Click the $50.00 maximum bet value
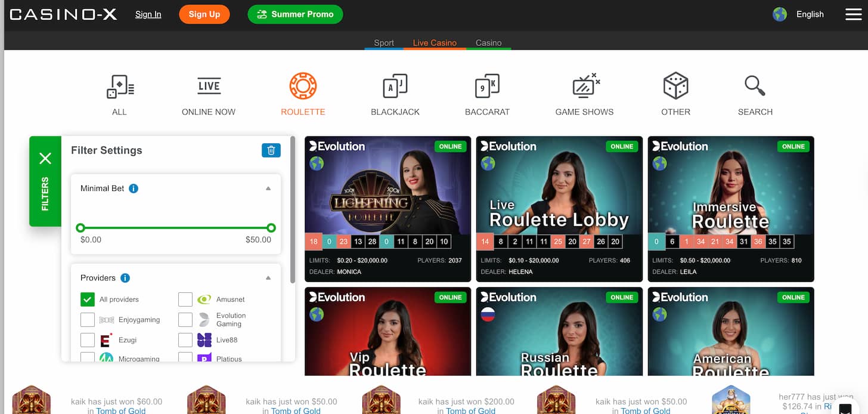This screenshot has width=868, height=414. pyautogui.click(x=258, y=240)
